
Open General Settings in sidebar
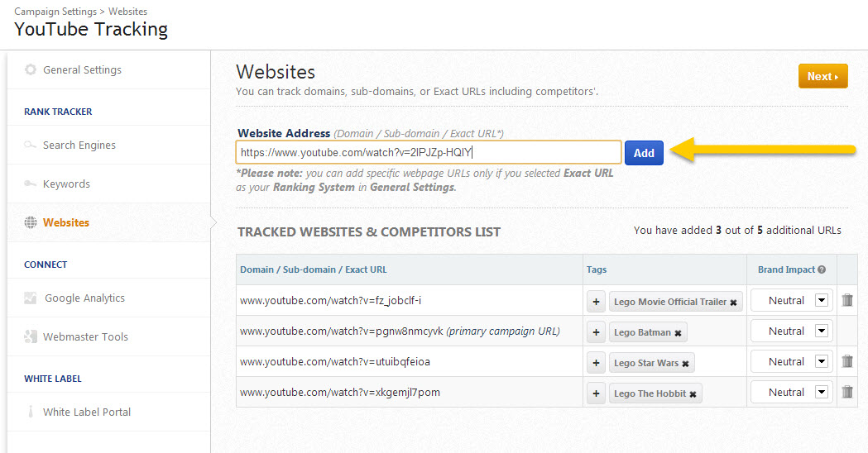coord(82,70)
